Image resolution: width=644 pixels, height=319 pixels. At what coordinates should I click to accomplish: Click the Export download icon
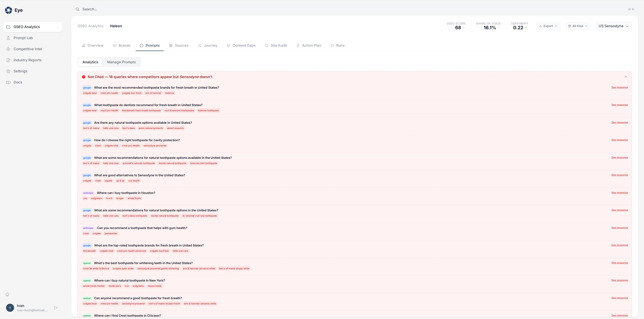click(540, 26)
